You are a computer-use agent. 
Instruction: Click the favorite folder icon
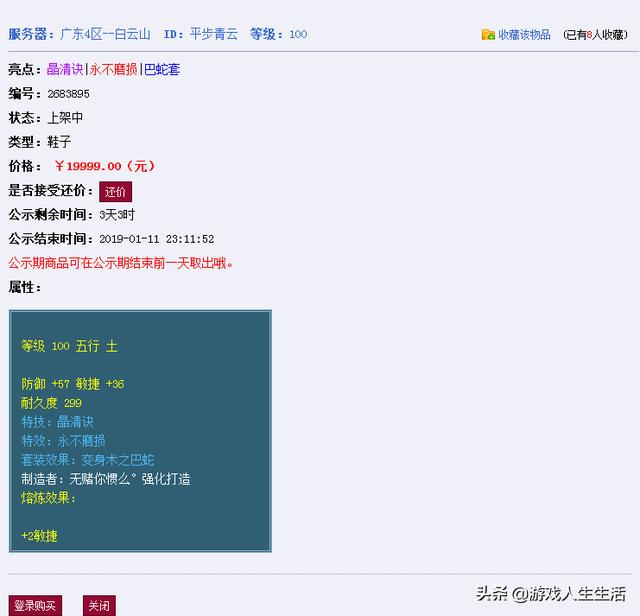pos(488,35)
